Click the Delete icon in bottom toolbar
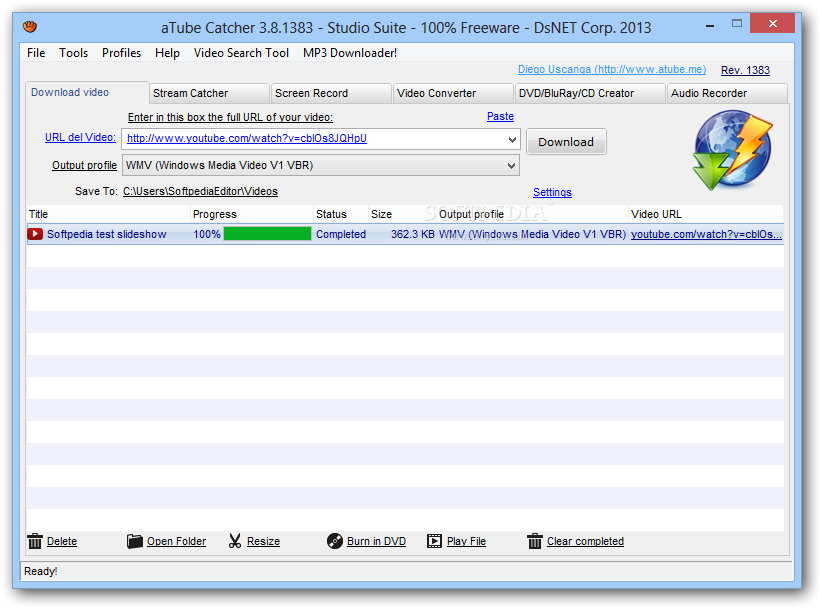822x609 pixels. point(36,541)
